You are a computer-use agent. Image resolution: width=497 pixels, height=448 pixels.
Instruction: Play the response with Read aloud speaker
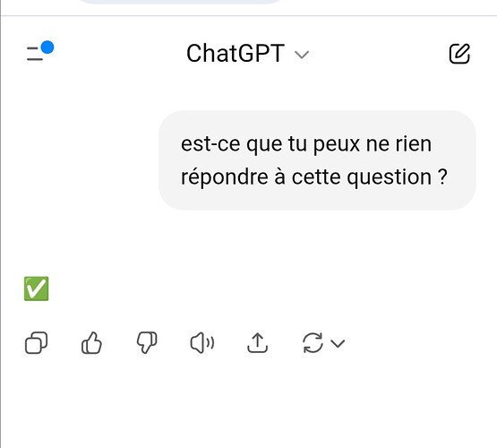coord(201,343)
